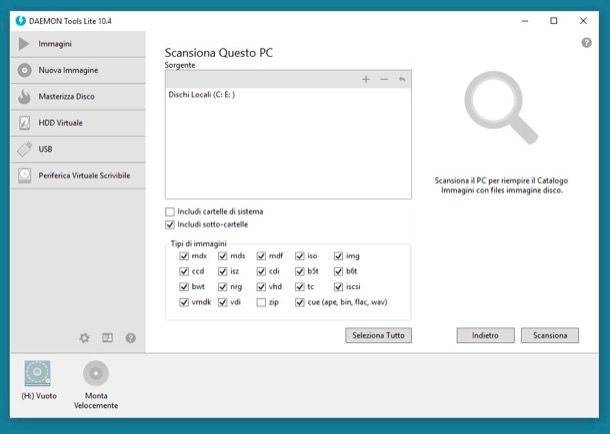Toggle the b6t checkbox
The image size is (610, 434).
338,271
